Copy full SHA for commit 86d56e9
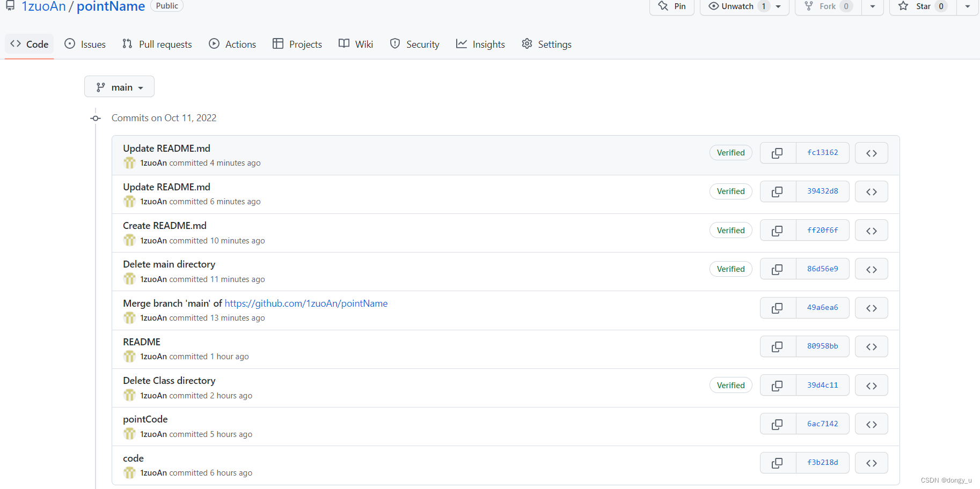This screenshot has height=489, width=980. (x=778, y=269)
